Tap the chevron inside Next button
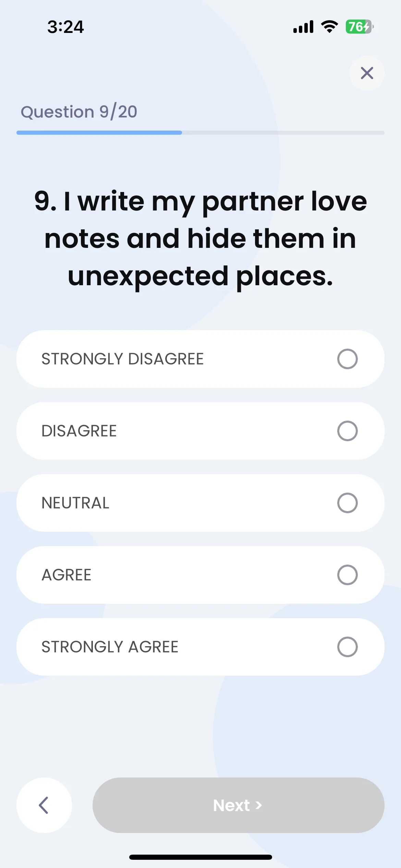 [x=259, y=805]
